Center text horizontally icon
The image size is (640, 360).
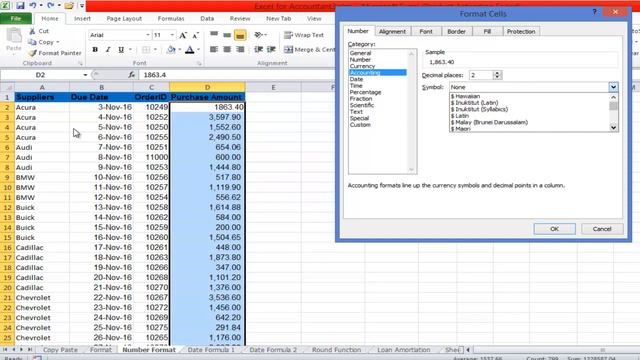[x=227, y=49]
